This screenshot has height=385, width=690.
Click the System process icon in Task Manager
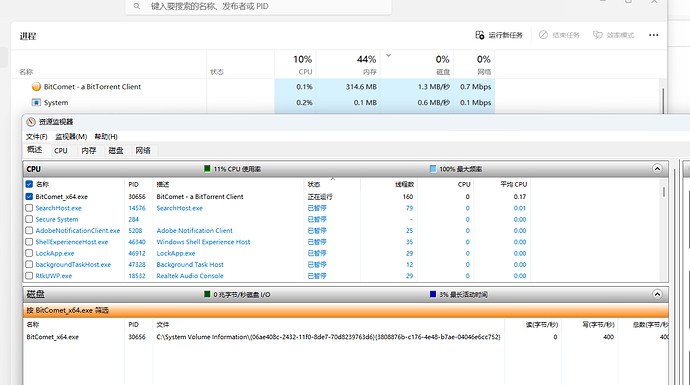click(x=36, y=103)
